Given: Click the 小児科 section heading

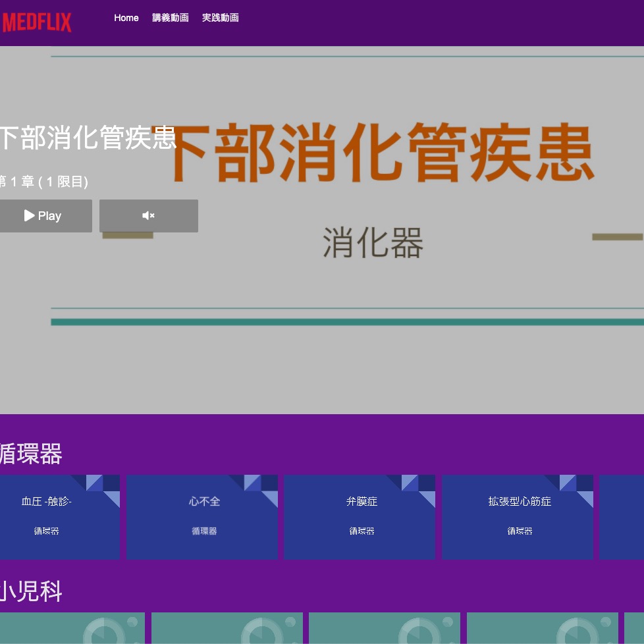Looking at the screenshot, I should click(31, 592).
